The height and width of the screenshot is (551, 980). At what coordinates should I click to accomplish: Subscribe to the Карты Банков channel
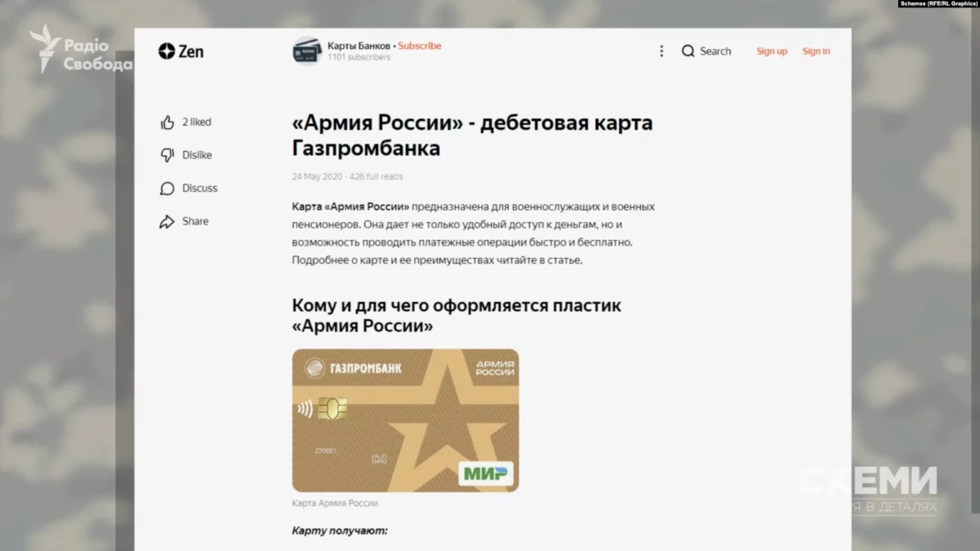[420, 46]
